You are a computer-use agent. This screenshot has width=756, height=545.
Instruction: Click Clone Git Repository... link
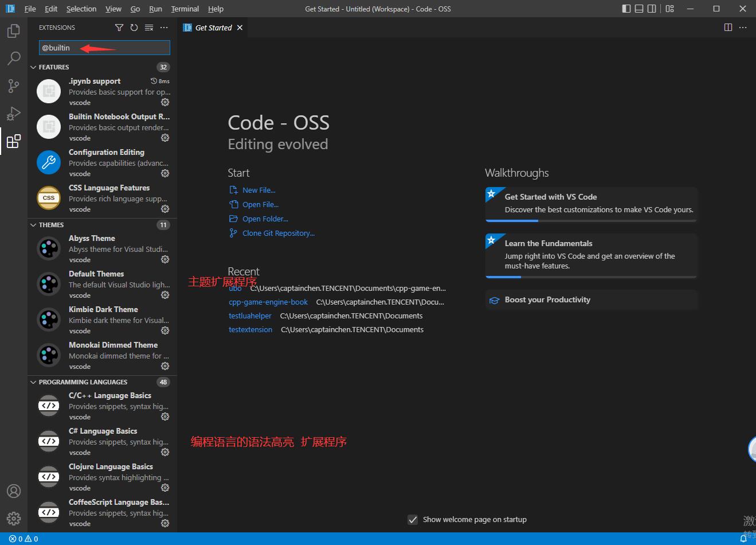278,233
